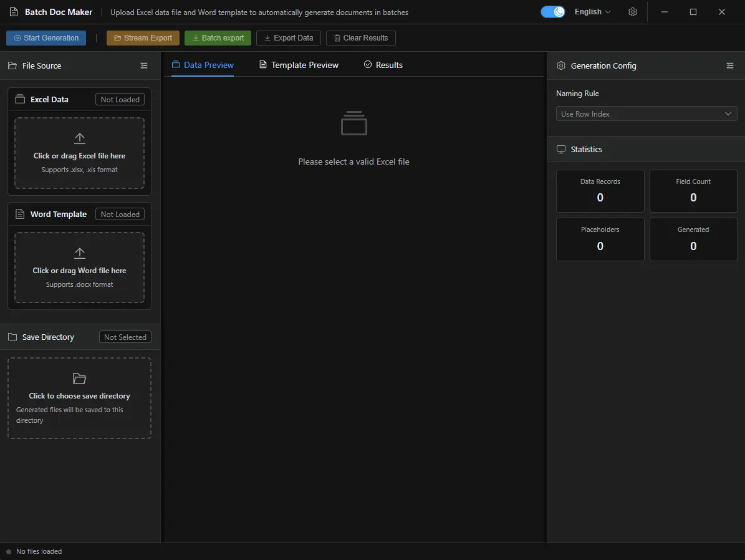Viewport: 745px width, 560px height.
Task: Toggle the dark mode switch
Action: (552, 12)
